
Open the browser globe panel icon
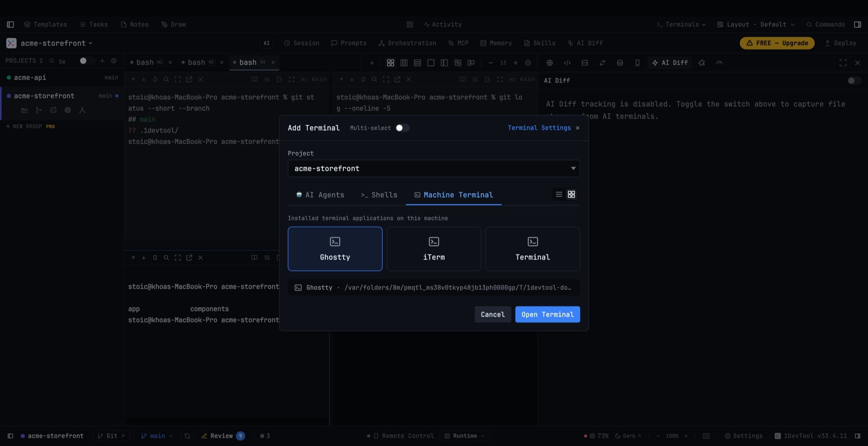pos(549,63)
